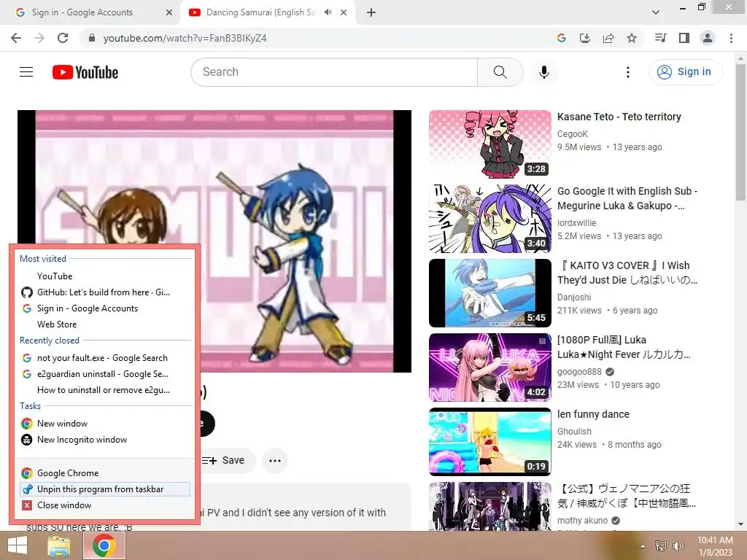
Task: Open Sign in - Google Accounts jump list entry
Action: [105, 308]
